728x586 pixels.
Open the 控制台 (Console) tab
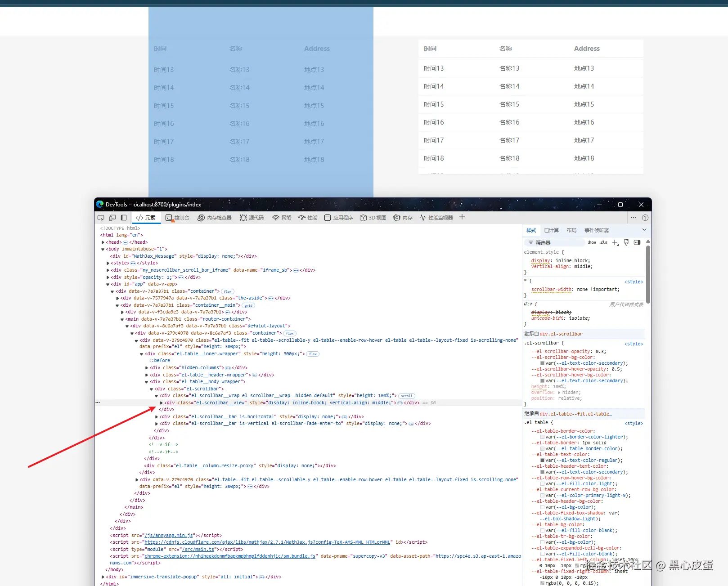pos(177,218)
